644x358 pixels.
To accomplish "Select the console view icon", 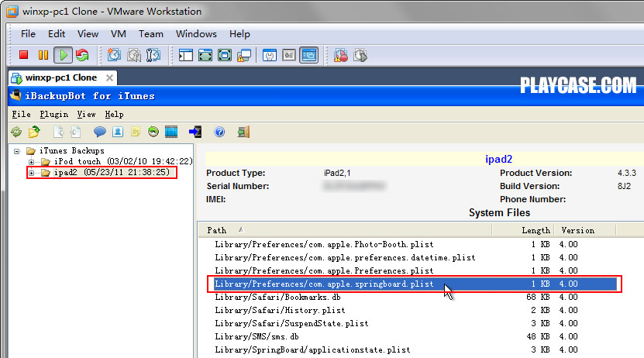I will 309,55.
